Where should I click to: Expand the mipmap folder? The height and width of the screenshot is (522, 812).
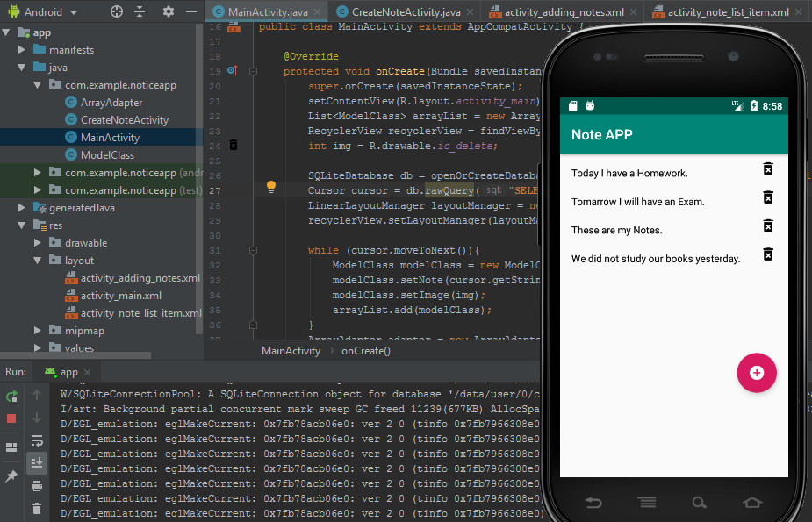click(x=37, y=330)
